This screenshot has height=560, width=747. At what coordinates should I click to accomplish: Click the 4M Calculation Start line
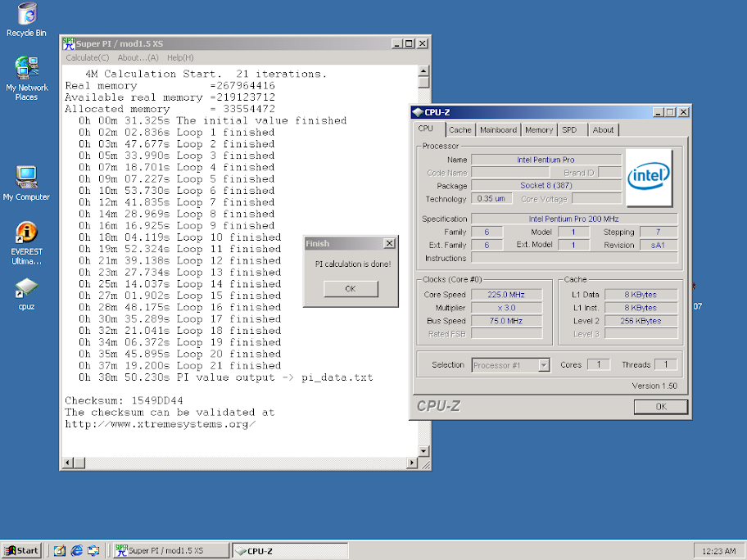point(206,74)
